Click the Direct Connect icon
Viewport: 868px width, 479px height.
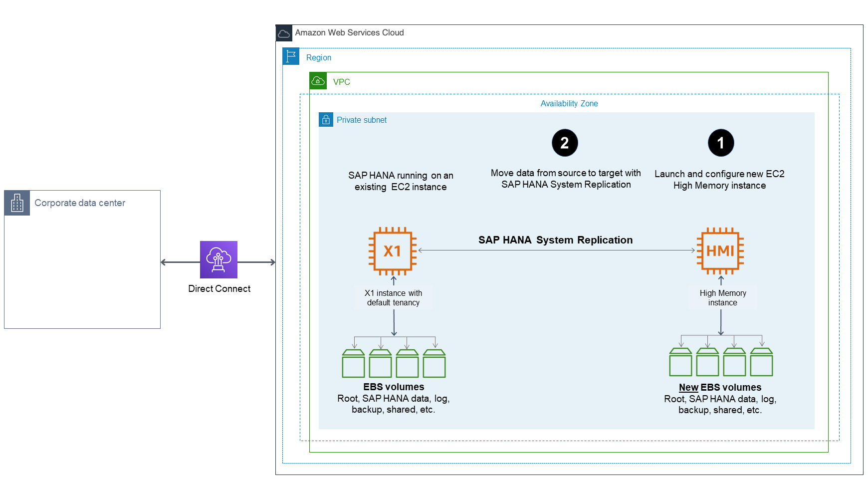[218, 260]
